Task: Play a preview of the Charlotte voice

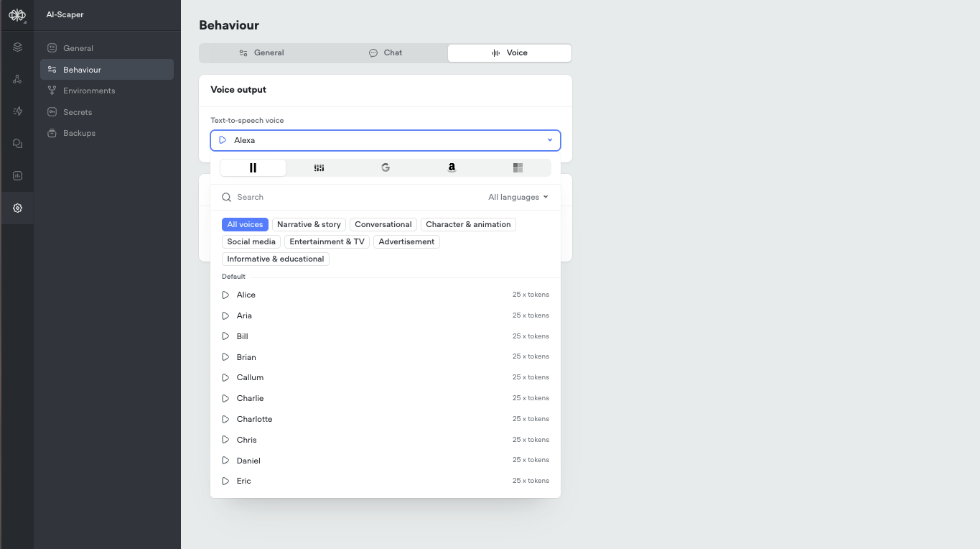Action: (225, 418)
